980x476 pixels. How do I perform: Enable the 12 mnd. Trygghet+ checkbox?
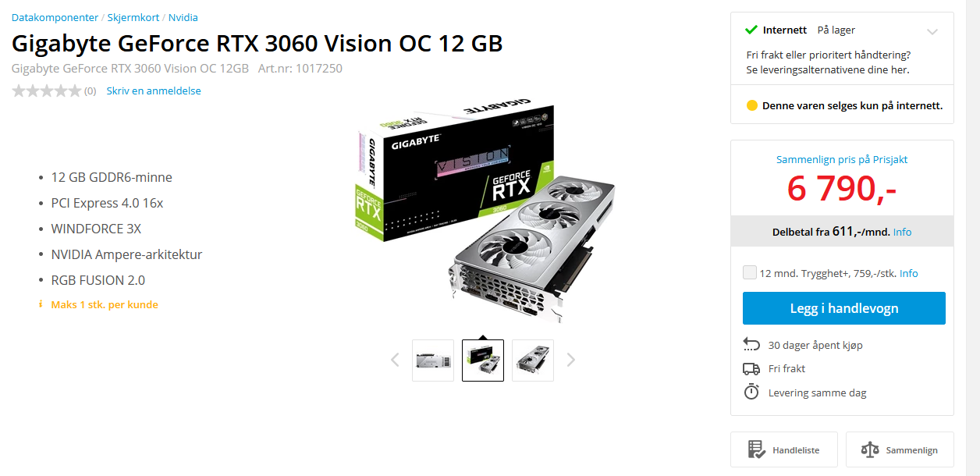click(750, 272)
